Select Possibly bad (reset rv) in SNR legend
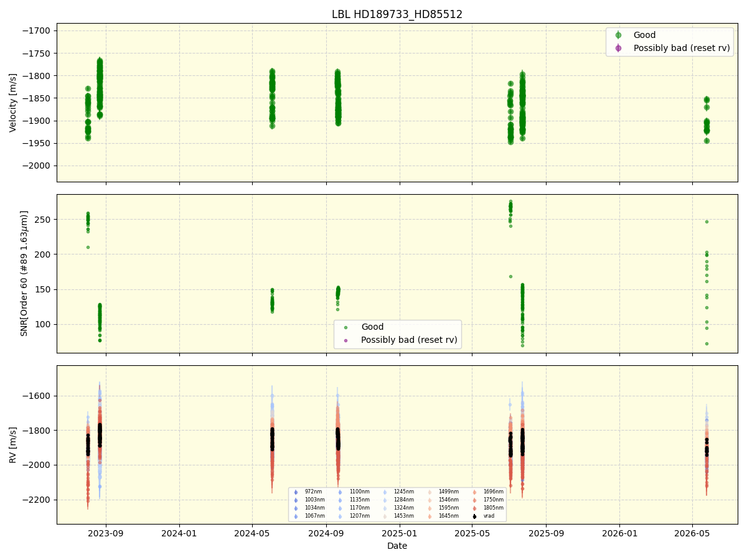This screenshot has width=747, height=560. 410,340
